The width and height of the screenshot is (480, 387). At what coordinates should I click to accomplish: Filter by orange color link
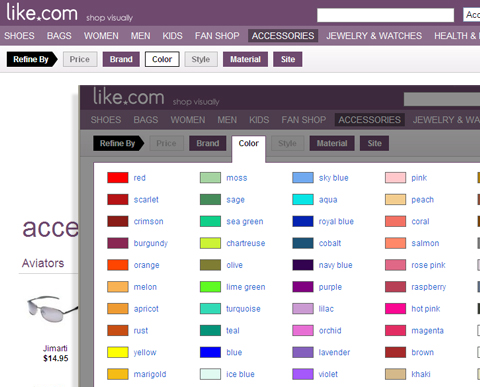146,265
